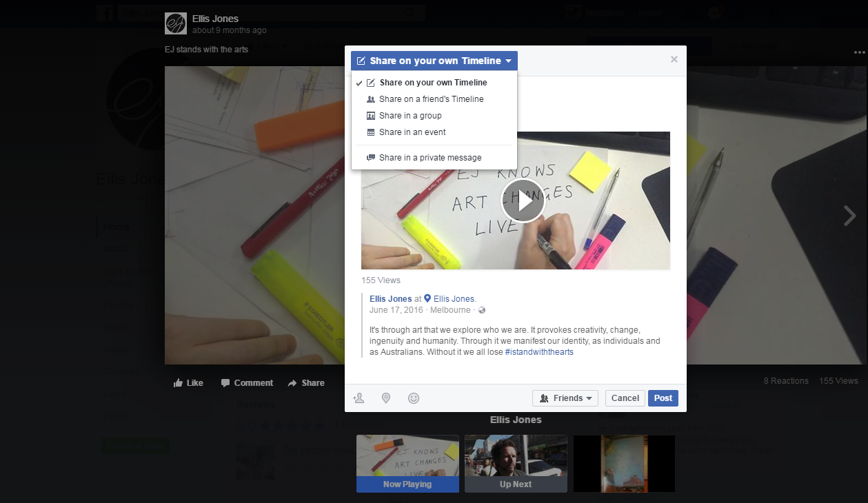Open Ellis Jones author link in dialog
This screenshot has width=868, height=503.
coord(390,299)
